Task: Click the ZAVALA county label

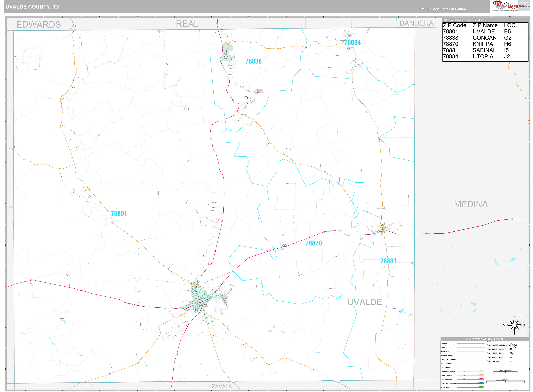Action: pos(222,386)
